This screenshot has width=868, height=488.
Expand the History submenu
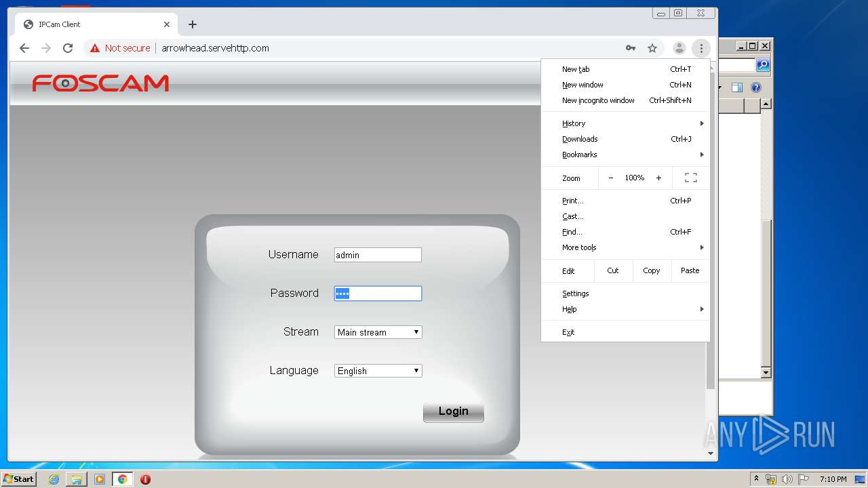625,123
